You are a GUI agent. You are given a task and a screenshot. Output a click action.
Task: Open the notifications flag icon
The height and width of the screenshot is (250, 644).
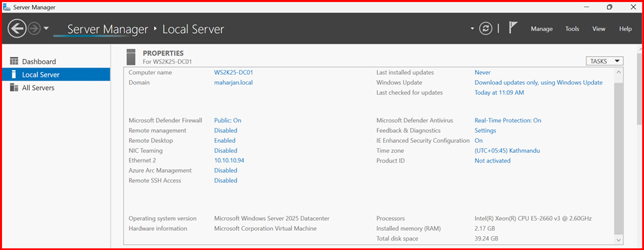click(x=513, y=28)
